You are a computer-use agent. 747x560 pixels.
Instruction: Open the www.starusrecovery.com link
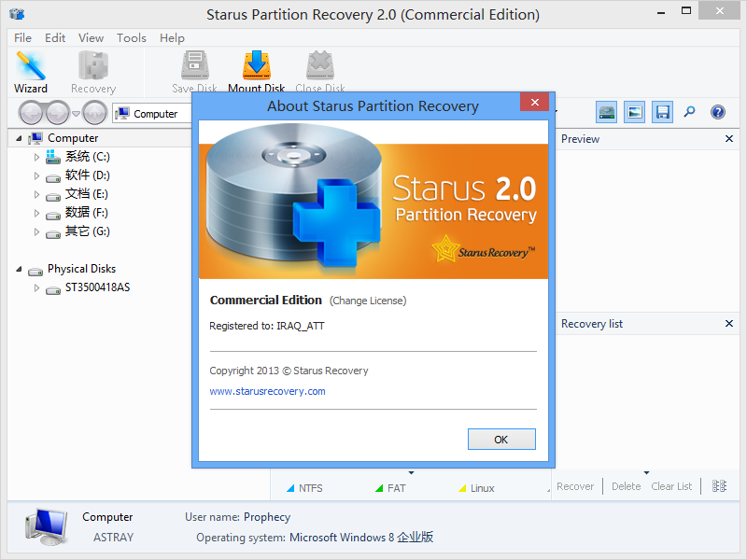pyautogui.click(x=267, y=391)
